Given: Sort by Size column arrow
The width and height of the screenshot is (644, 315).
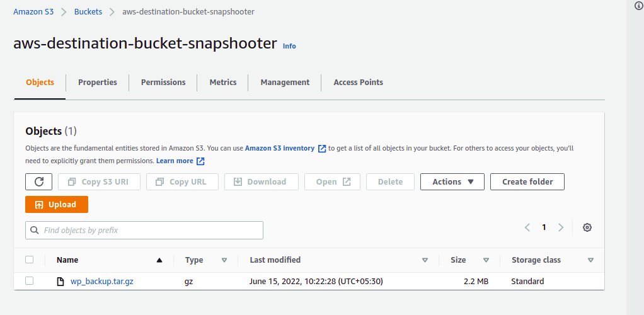Looking at the screenshot, I should coord(486,260).
